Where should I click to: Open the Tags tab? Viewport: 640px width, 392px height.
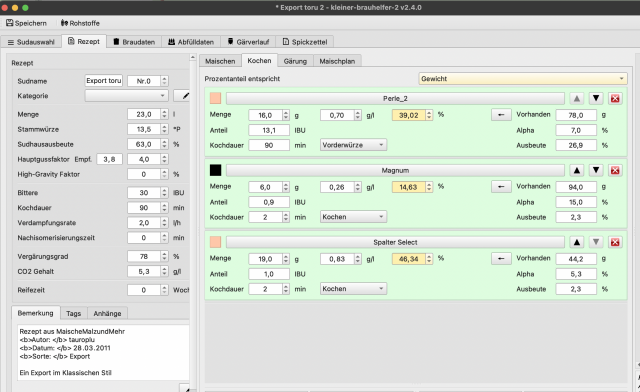[x=73, y=313]
